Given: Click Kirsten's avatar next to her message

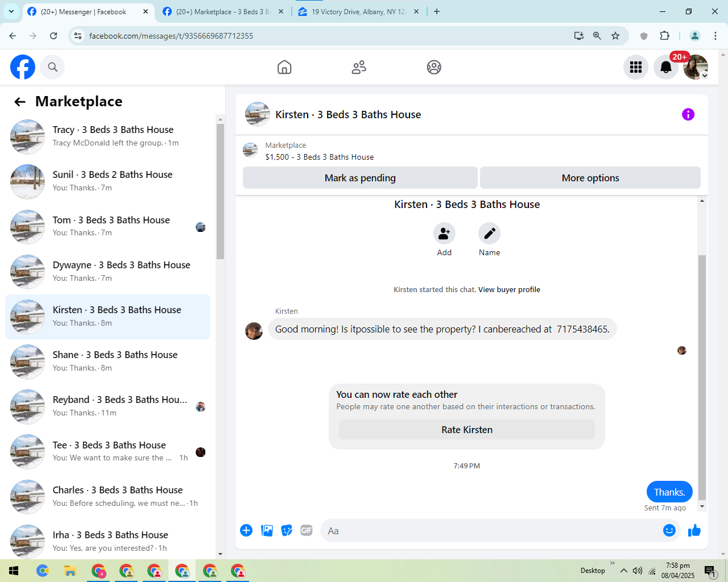Looking at the screenshot, I should (254, 331).
